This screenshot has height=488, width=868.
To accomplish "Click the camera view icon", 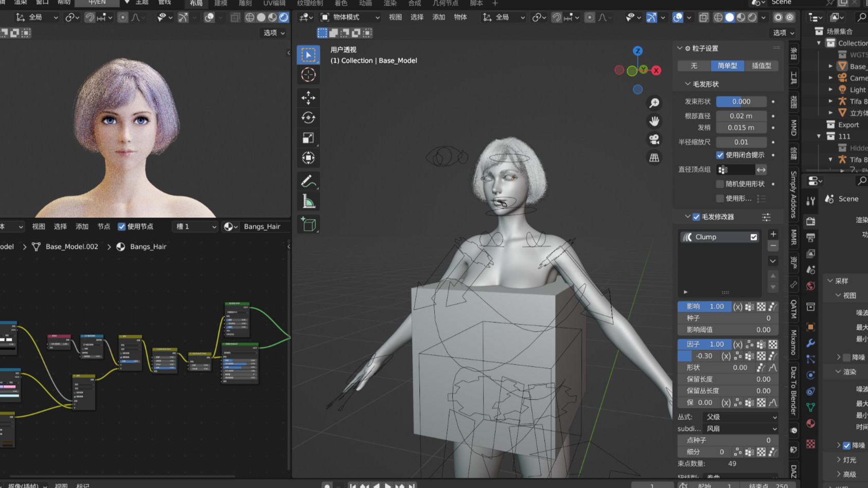I will tap(654, 139).
